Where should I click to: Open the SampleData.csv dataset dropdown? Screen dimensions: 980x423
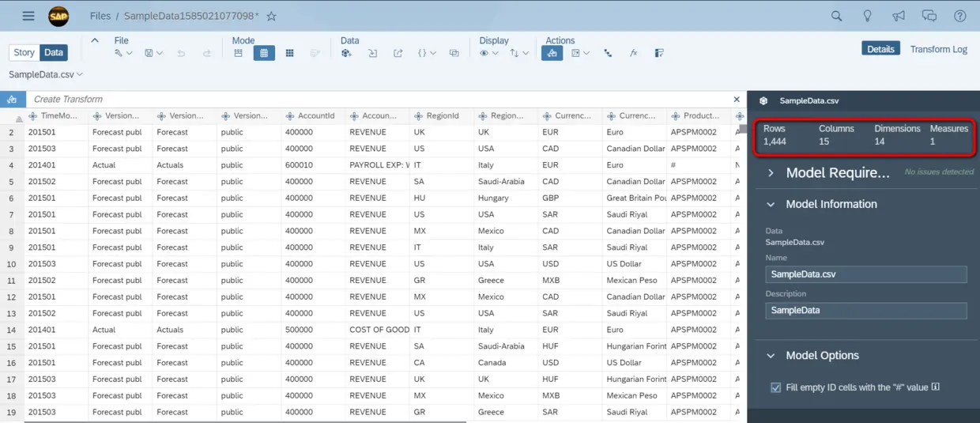click(46, 74)
